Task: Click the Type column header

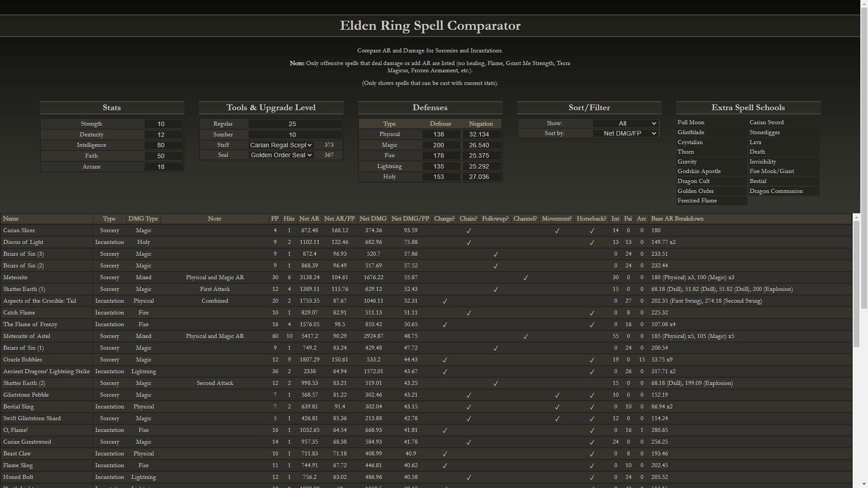Action: click(109, 219)
